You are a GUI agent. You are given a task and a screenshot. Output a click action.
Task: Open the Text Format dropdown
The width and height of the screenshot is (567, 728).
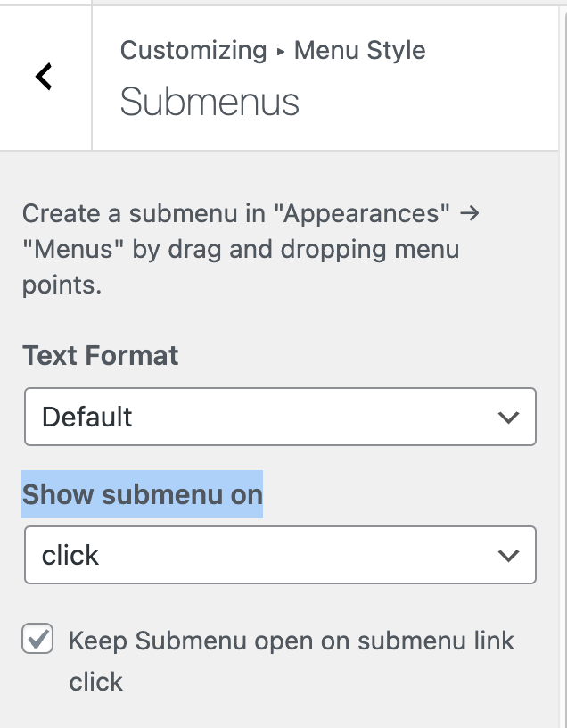pyautogui.click(x=280, y=417)
